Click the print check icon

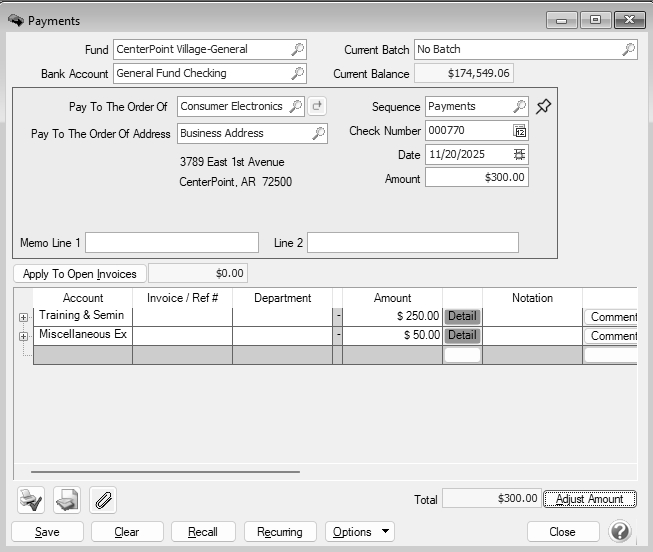31,499
